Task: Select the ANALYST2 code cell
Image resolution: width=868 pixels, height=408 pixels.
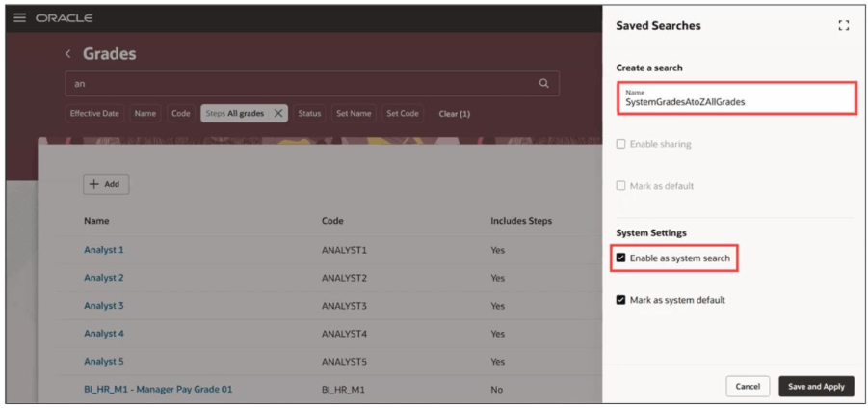Action: click(x=344, y=278)
